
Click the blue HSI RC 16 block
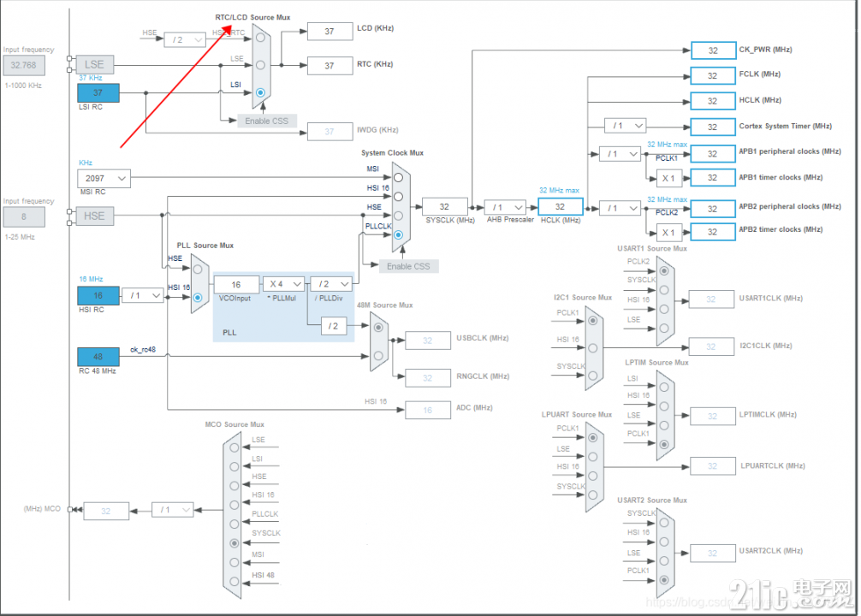[98, 295]
